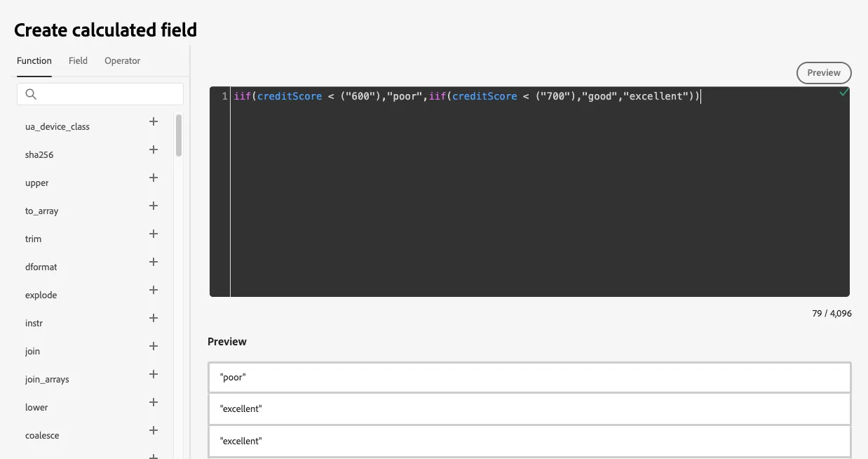The image size is (868, 459).
Task: Click the plus icon next to coalesce
Action: pos(154,430)
